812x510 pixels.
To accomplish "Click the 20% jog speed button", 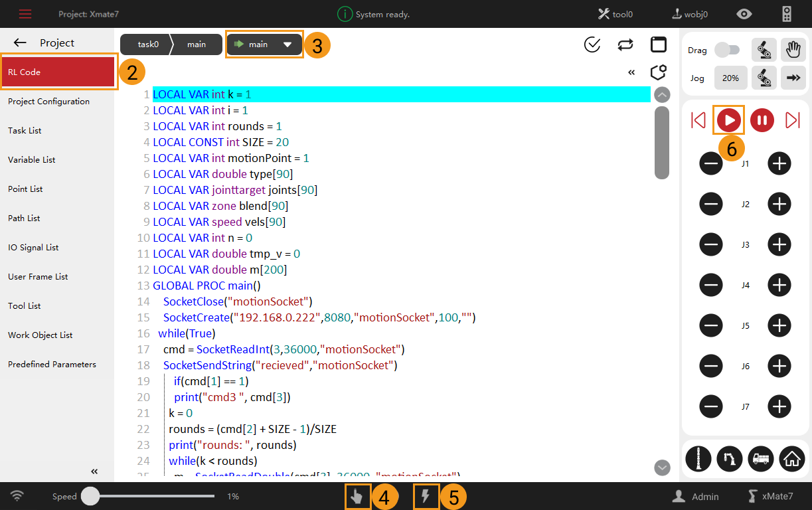I will point(731,78).
